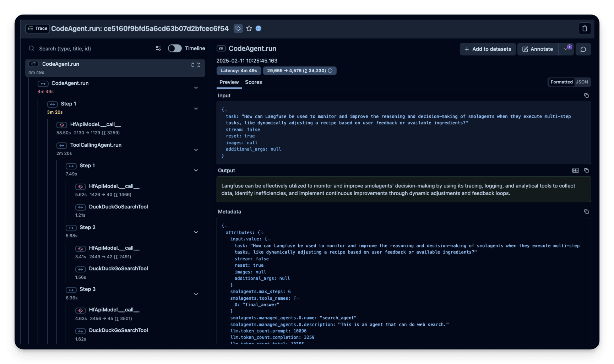
Task: Copy the Input section content
Action: (x=586, y=96)
